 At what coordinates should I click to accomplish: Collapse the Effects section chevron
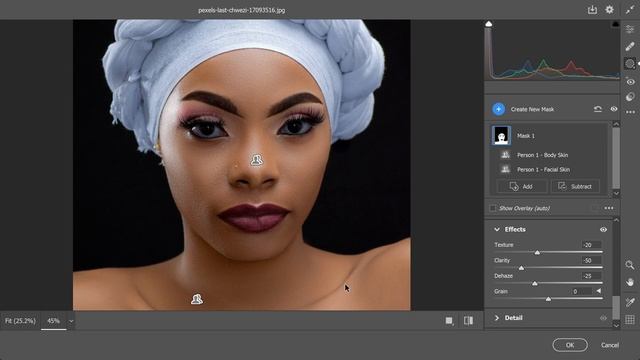coord(497,229)
